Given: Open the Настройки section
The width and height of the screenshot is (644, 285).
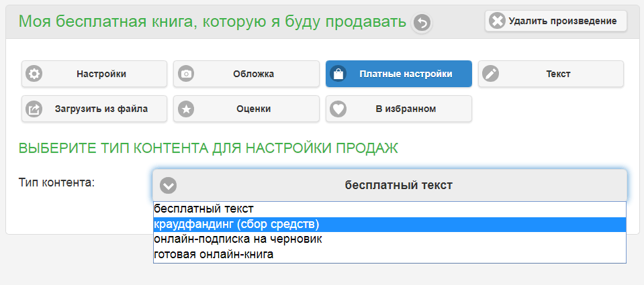Looking at the screenshot, I should click(x=101, y=74).
